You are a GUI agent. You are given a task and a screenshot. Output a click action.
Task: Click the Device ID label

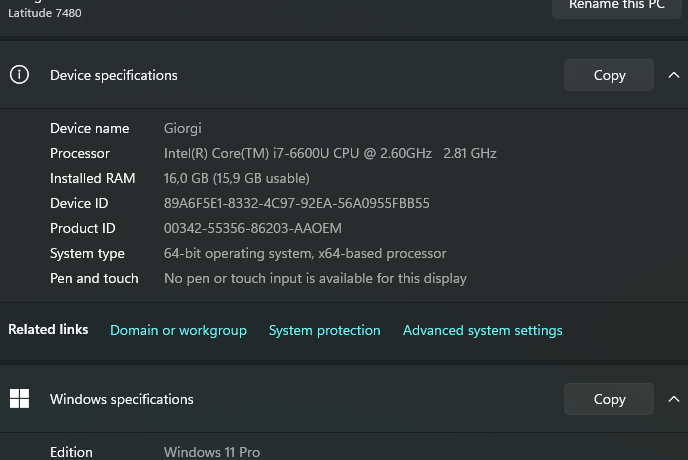pyautogui.click(x=79, y=203)
